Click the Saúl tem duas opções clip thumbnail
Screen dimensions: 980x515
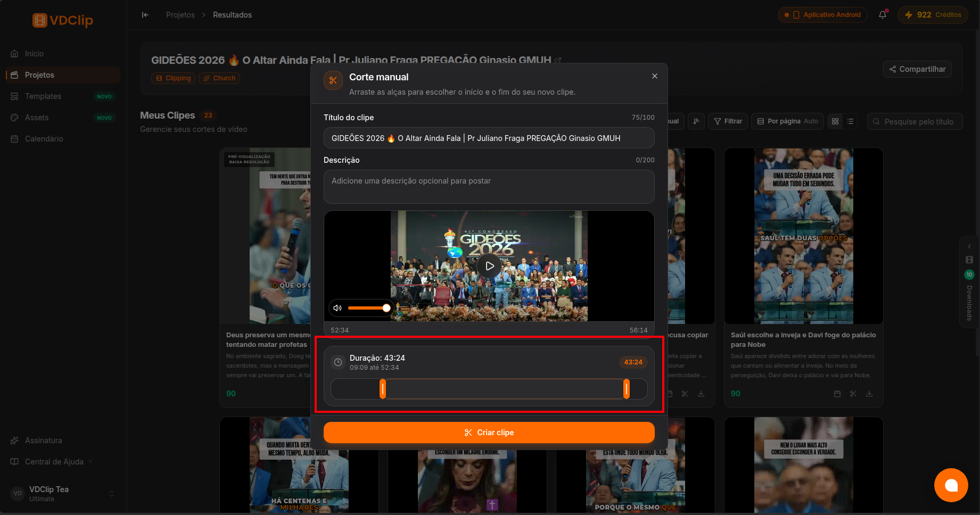point(804,236)
